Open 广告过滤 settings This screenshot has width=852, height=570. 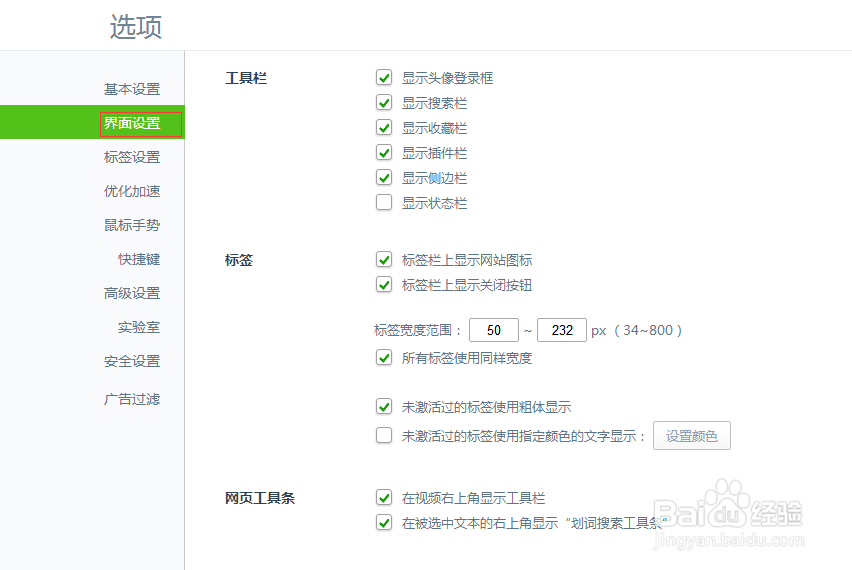132,399
